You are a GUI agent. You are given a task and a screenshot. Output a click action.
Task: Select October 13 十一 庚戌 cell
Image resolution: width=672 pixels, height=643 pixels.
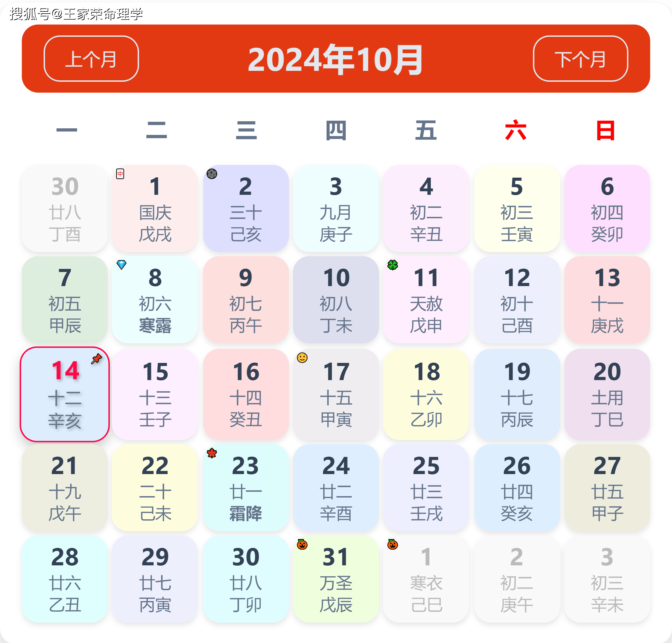click(x=607, y=300)
